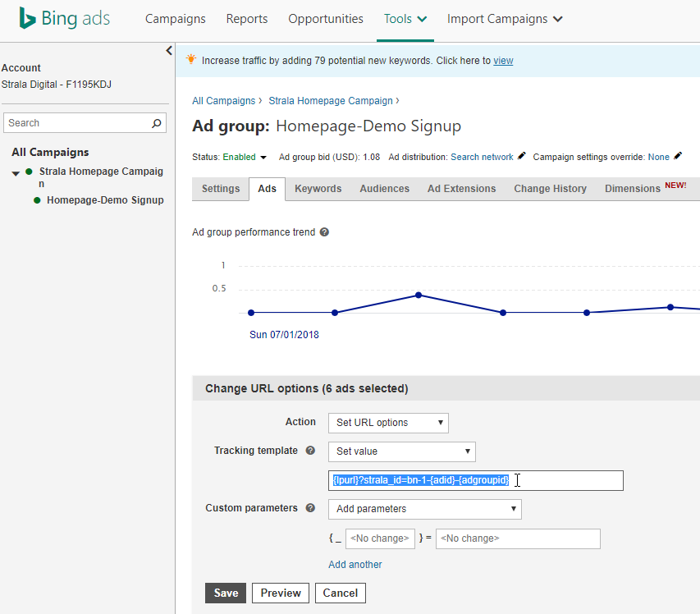This screenshot has width=700, height=614.
Task: Open the Tracking template Set value dropdown
Action: (402, 451)
